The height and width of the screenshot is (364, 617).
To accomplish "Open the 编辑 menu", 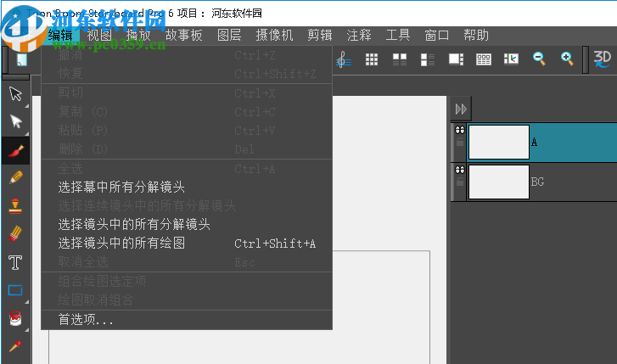I will 59,36.
